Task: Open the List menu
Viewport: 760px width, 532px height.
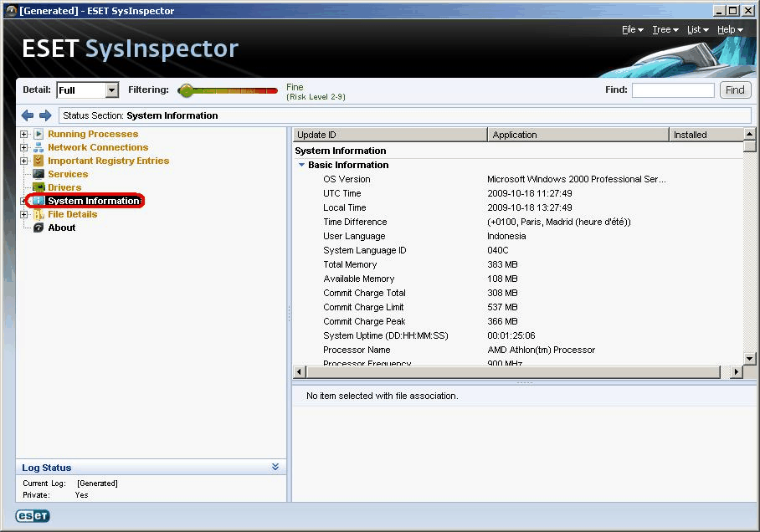Action: (697, 30)
